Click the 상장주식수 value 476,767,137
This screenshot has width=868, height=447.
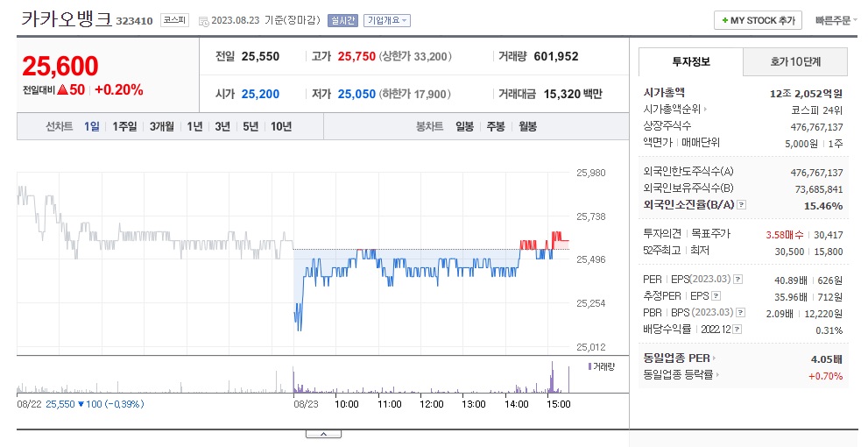pyautogui.click(x=816, y=127)
